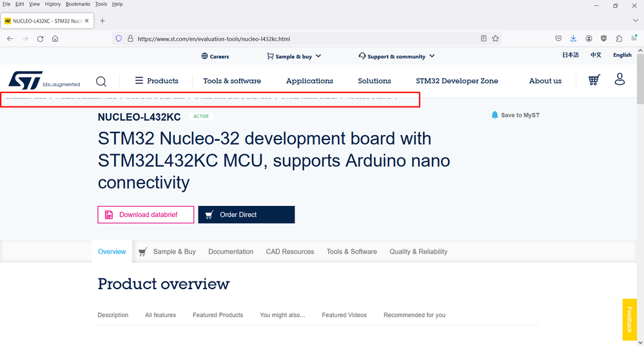Image resolution: width=644 pixels, height=346 pixels.
Task: Open the Careers link
Action: pyautogui.click(x=215, y=56)
